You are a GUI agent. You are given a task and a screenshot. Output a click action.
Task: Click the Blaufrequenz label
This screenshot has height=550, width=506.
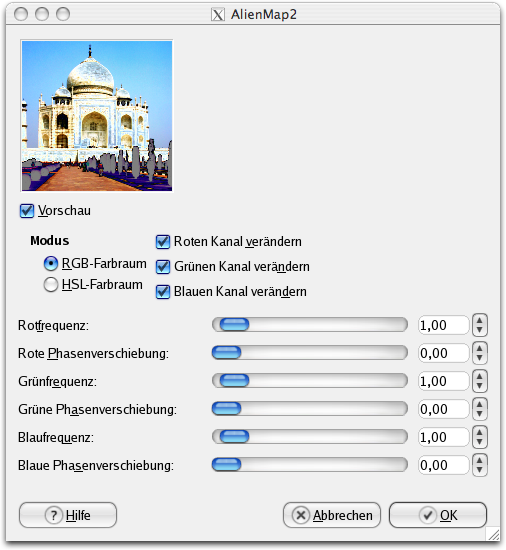click(56, 438)
